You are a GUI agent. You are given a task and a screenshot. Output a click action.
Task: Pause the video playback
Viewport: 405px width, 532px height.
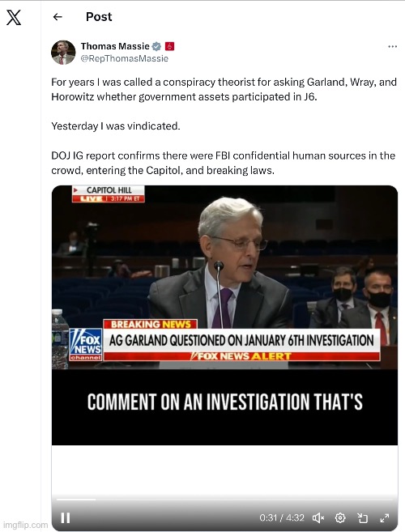[x=65, y=517]
